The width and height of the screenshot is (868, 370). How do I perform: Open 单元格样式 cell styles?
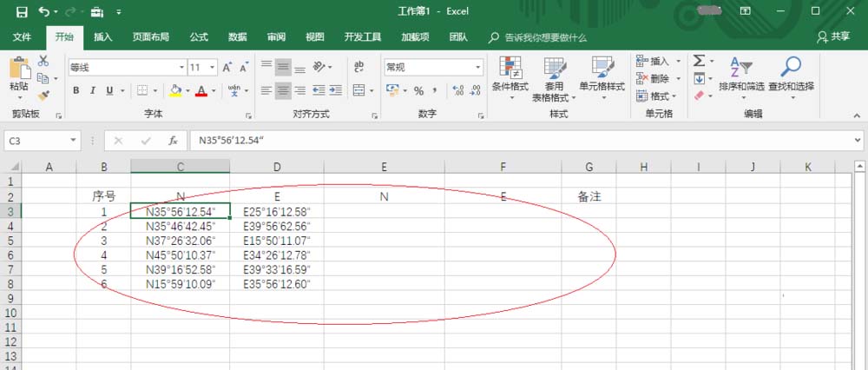(602, 78)
